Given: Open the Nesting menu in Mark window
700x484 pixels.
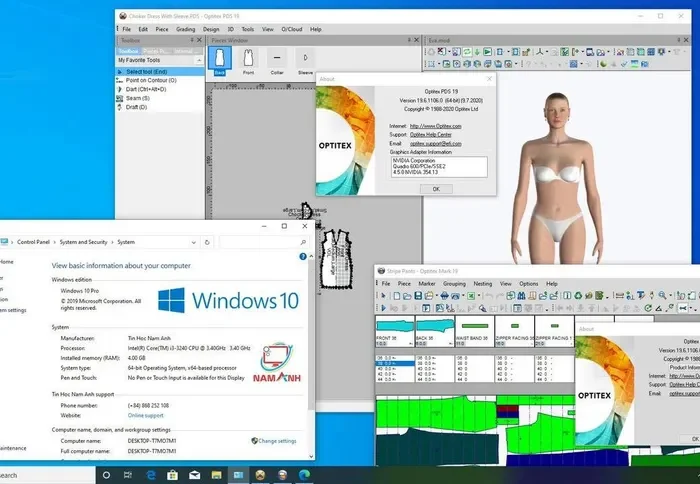Looking at the screenshot, I should point(482,284).
